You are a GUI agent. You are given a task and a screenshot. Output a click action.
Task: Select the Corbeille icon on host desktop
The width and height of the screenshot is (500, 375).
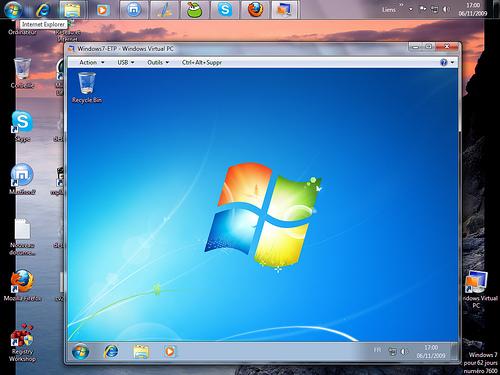[22, 73]
